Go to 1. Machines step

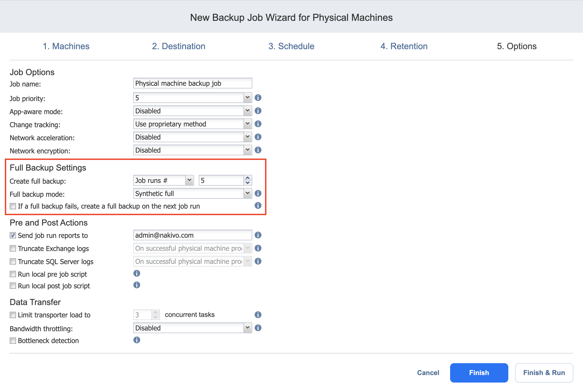coord(66,46)
